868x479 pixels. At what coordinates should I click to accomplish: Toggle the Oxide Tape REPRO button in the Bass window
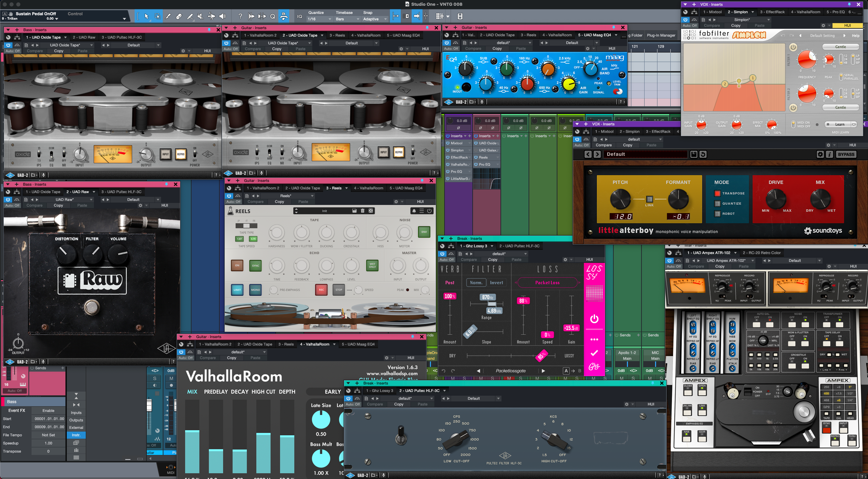click(x=181, y=154)
